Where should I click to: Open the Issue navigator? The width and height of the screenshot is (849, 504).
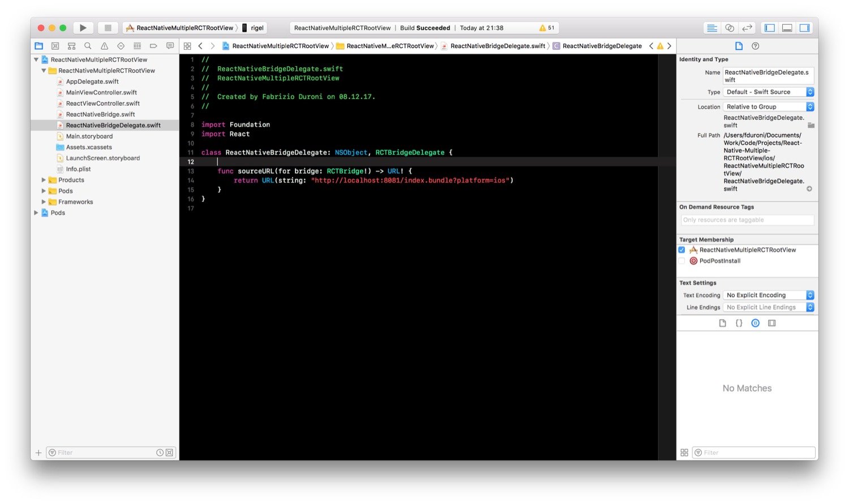coord(104,46)
